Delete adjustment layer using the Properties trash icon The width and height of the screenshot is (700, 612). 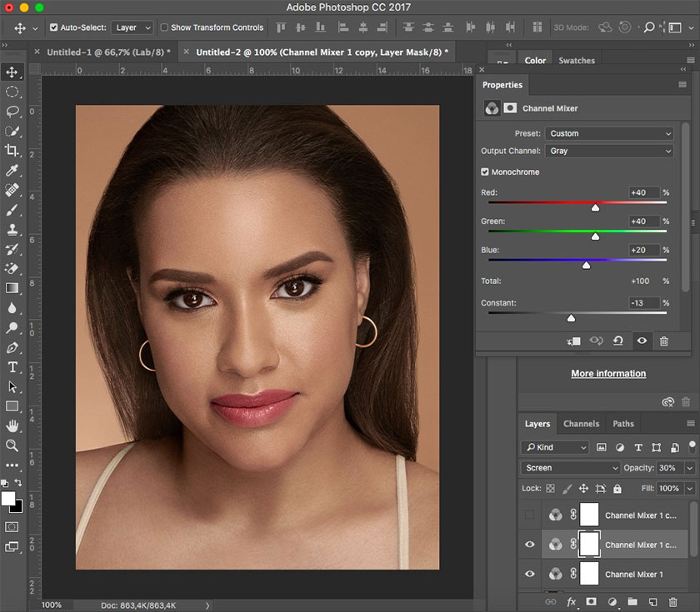coord(663,341)
